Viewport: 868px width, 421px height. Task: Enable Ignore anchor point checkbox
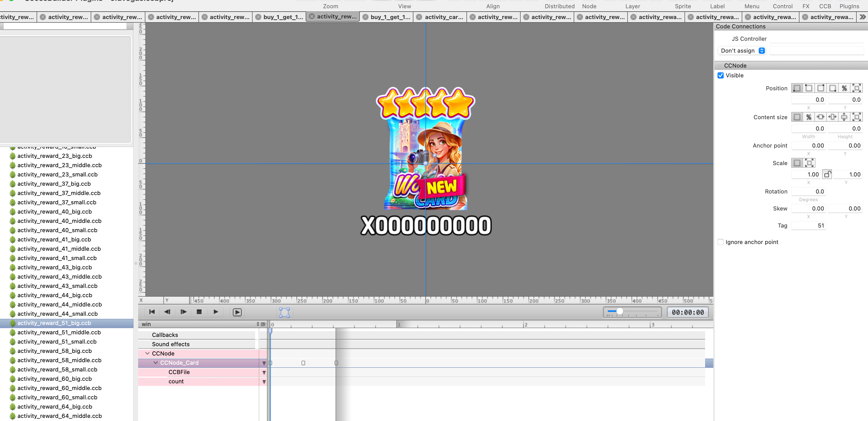[720, 242]
